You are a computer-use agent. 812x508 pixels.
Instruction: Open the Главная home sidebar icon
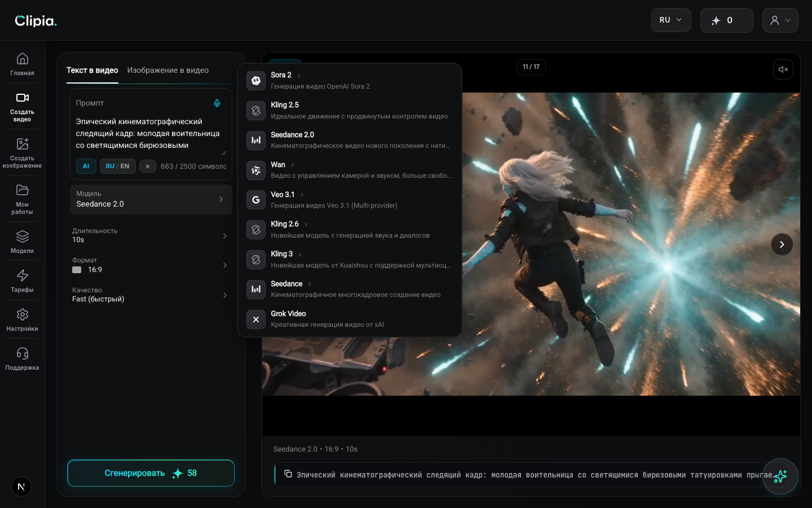[x=22, y=64]
